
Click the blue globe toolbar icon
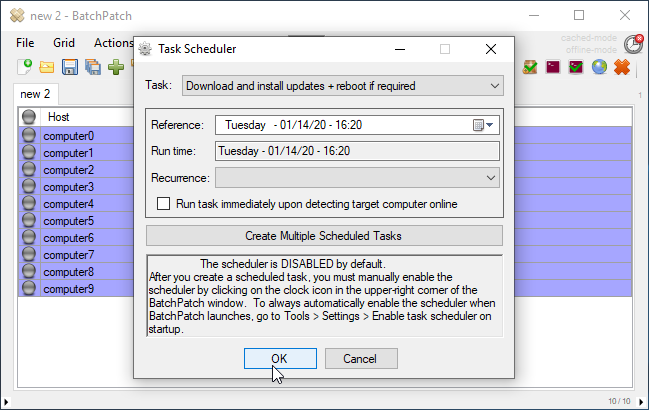599,67
